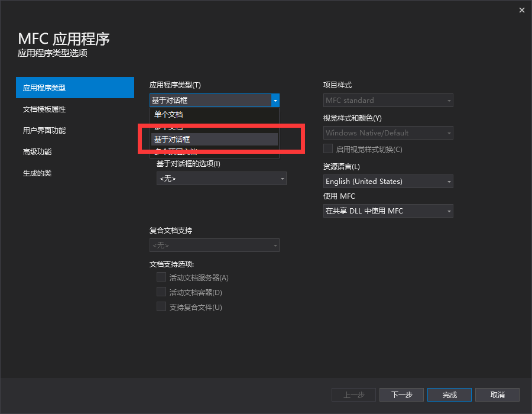
Task: Check the "活动文档服务器(A)" option
Action: [161, 277]
